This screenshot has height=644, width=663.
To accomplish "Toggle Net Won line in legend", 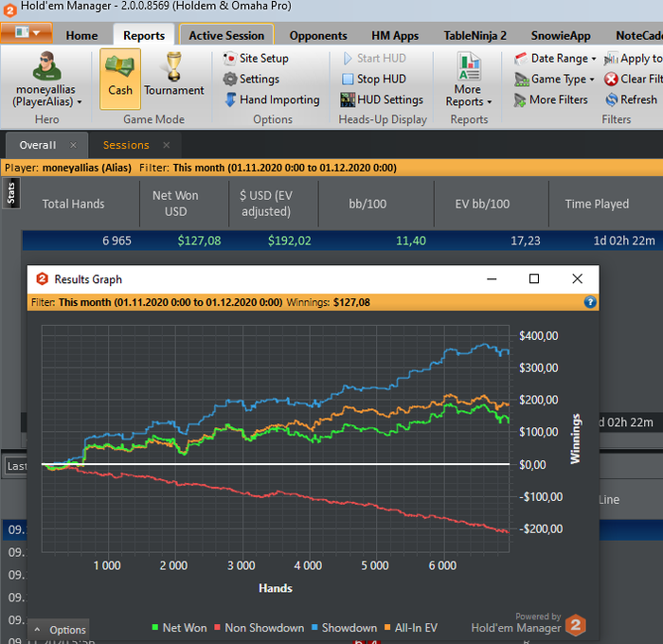I will coord(179,628).
